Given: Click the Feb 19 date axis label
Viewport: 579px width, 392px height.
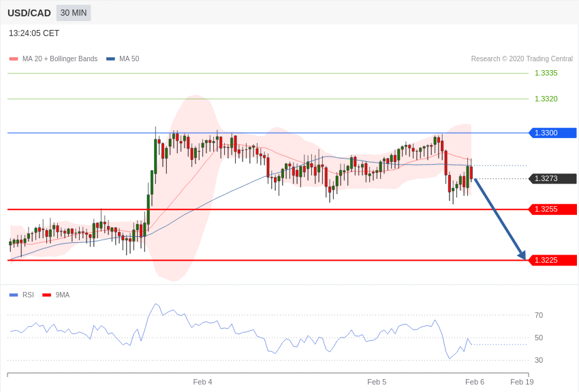Looking at the screenshot, I should click(522, 382).
